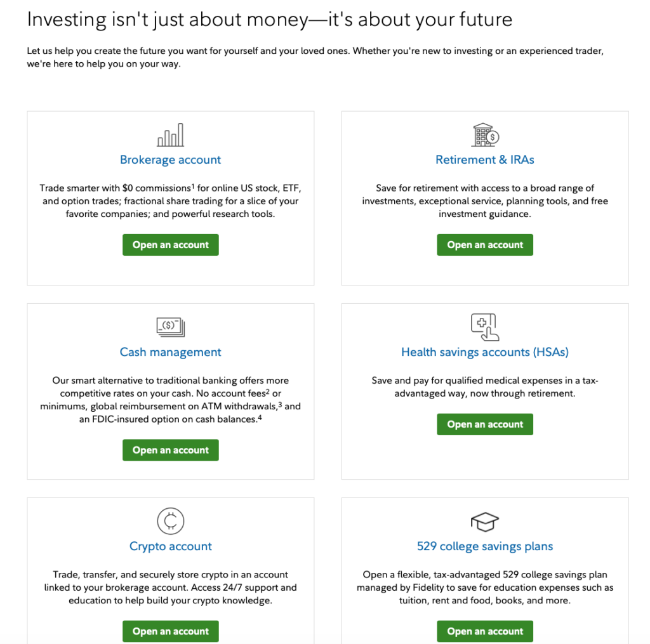Image resolution: width=650 pixels, height=644 pixels.
Task: Open the Crypto account heading link
Action: [x=170, y=546]
